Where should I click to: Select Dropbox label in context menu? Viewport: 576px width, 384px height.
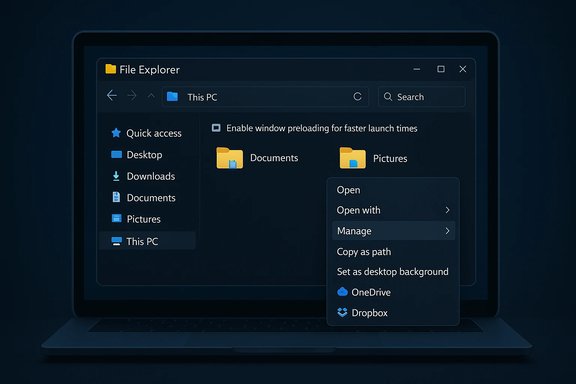click(370, 313)
